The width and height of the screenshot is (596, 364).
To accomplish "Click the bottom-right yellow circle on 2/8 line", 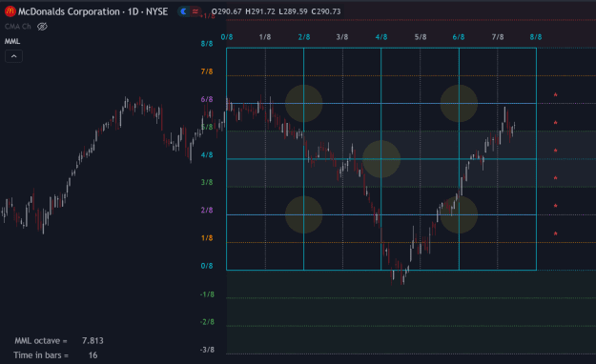I will click(459, 214).
